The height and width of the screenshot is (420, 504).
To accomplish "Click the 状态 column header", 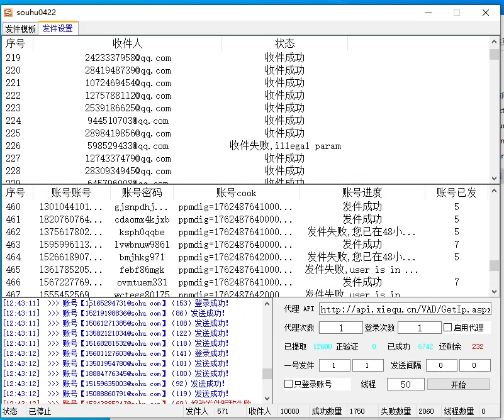I will 284,43.
